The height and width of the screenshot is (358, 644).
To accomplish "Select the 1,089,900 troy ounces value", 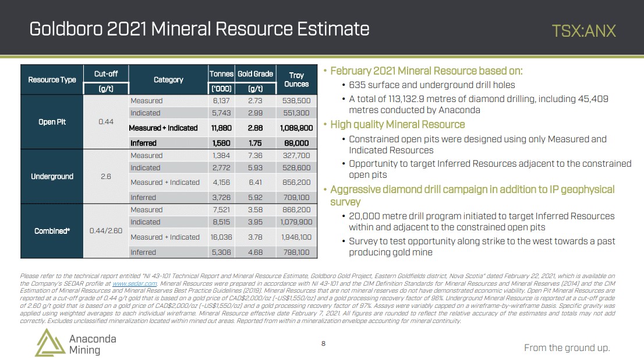I will point(296,128).
